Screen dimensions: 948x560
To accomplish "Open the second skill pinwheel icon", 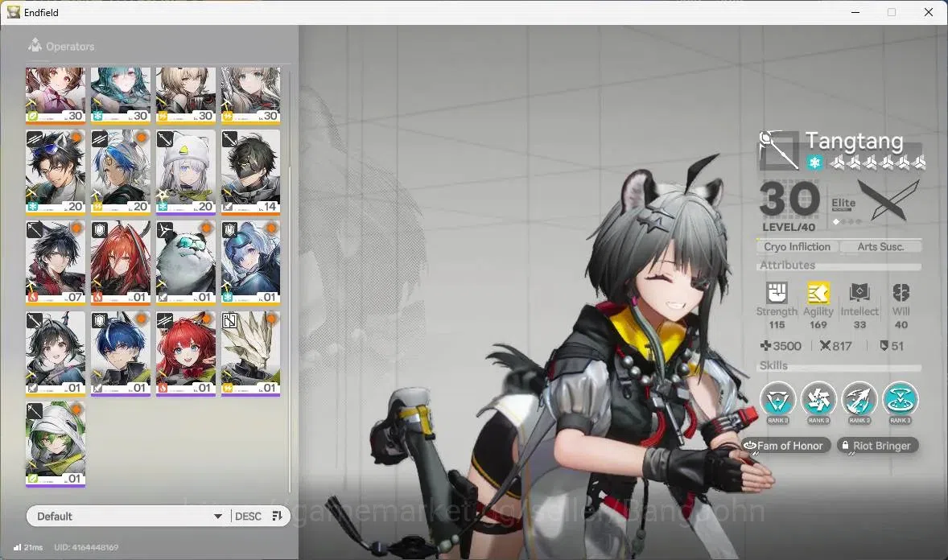I will [818, 400].
